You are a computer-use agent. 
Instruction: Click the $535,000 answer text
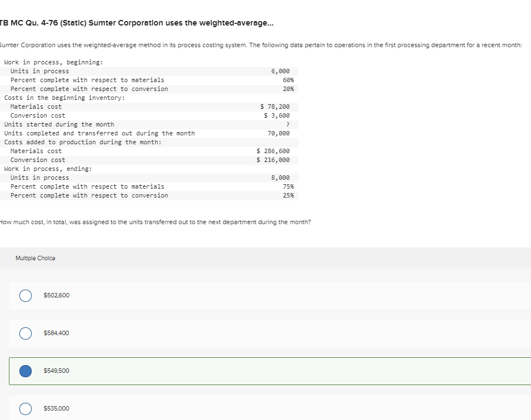click(56, 408)
